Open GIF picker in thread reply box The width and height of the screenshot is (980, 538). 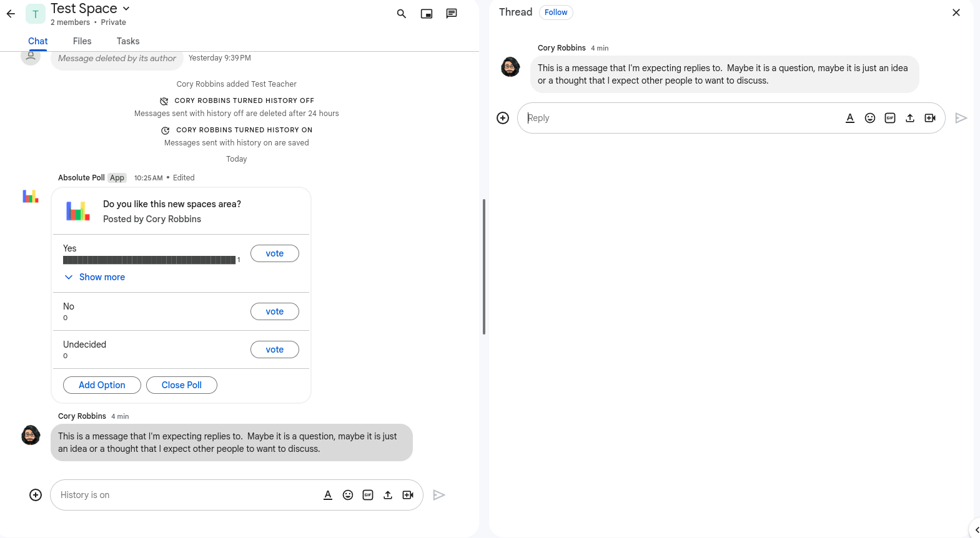890,118
